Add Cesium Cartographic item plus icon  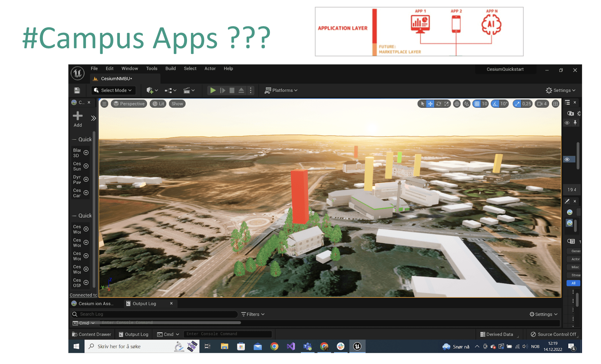click(86, 193)
